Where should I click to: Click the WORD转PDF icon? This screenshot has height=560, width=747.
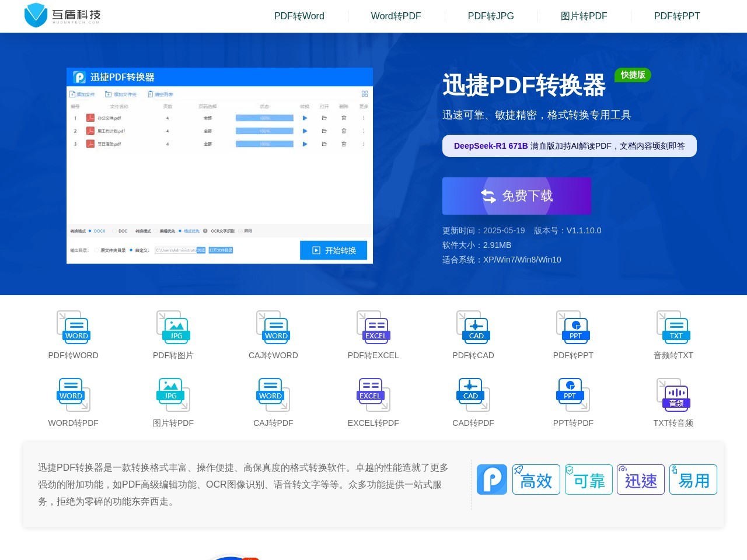pos(73,395)
